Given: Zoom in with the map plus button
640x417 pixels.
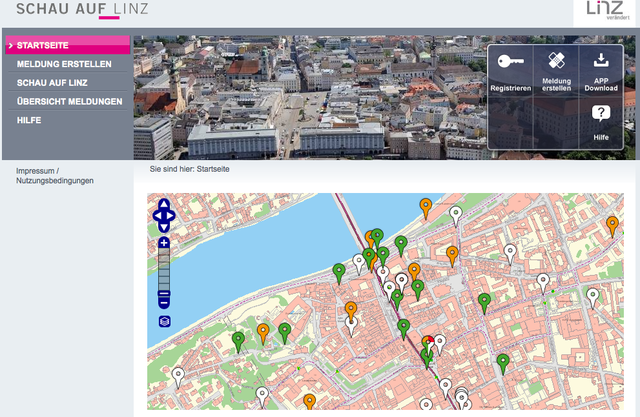Looking at the screenshot, I should [x=164, y=243].
